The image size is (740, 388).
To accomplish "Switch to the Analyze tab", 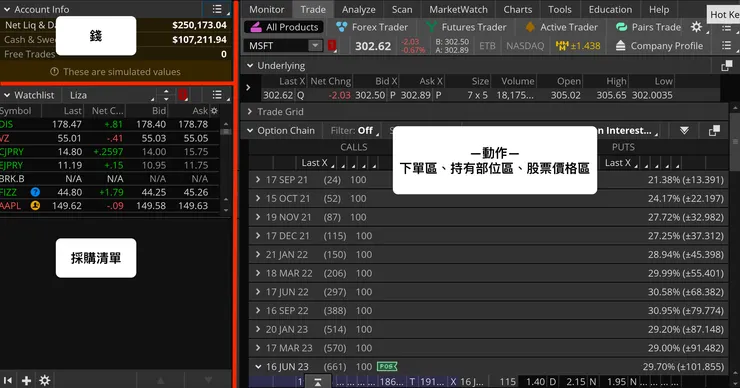I will 359,9.
